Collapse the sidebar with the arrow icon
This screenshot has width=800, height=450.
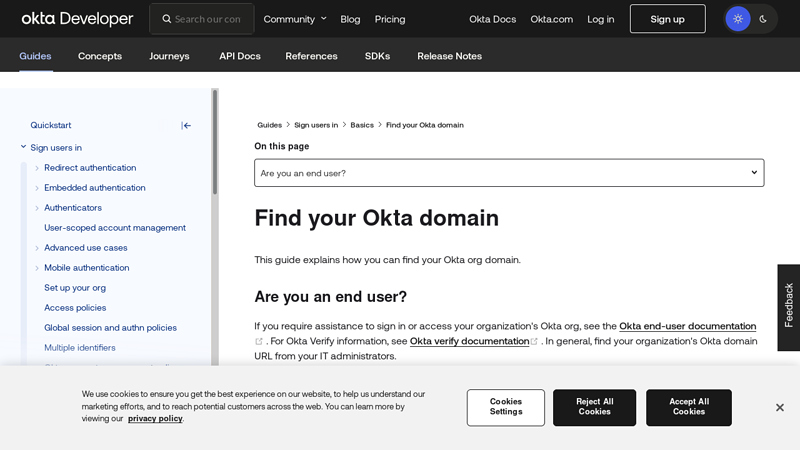(186, 126)
